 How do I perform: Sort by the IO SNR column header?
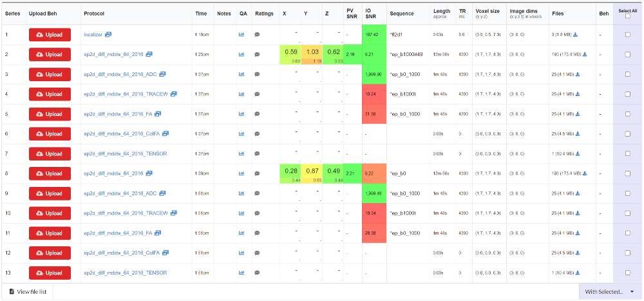coord(370,13)
